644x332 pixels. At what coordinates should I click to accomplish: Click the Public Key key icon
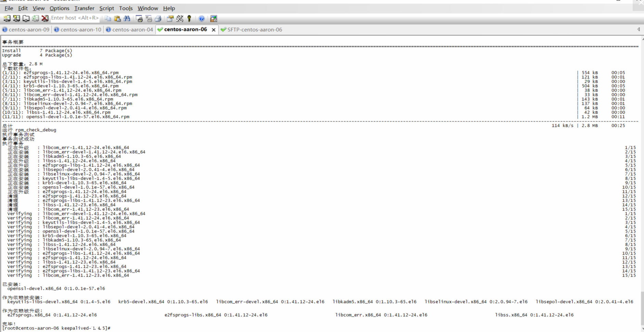click(x=189, y=18)
